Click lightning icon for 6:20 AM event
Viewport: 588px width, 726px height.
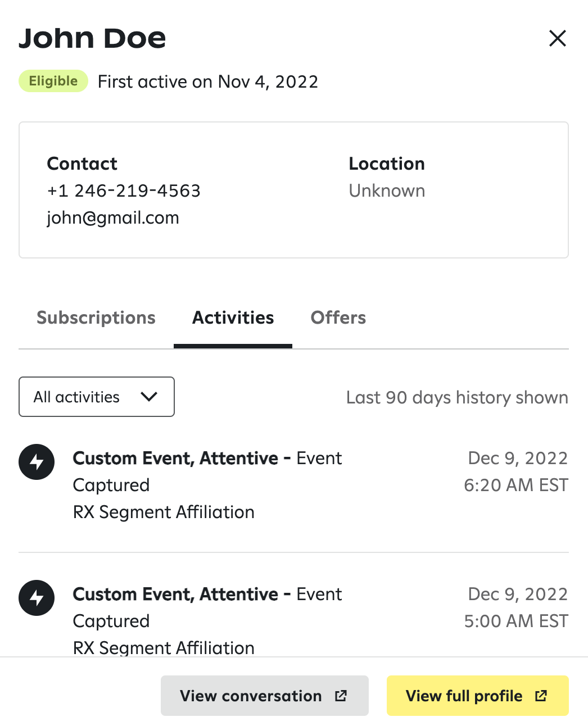pyautogui.click(x=37, y=462)
